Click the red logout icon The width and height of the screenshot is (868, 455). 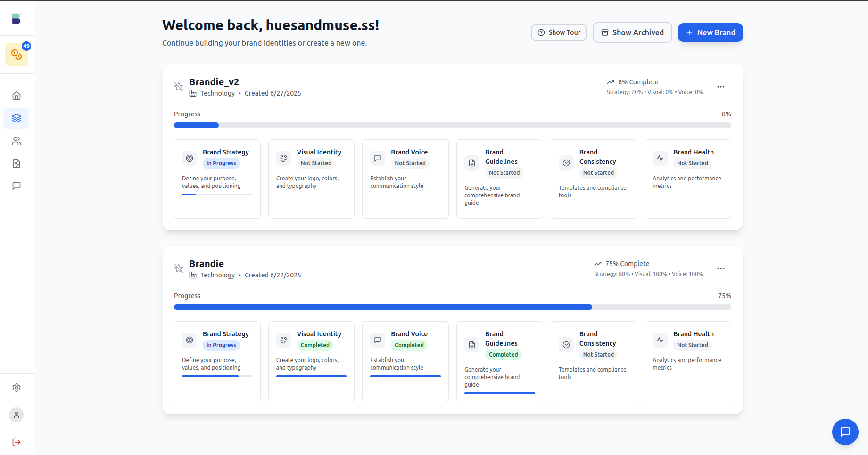[x=17, y=442]
